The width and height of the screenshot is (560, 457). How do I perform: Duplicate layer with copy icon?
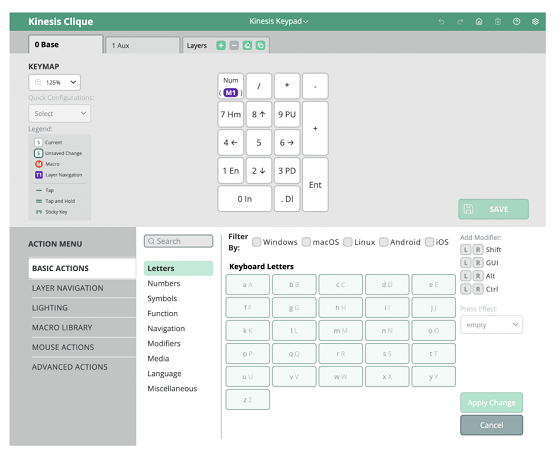point(261,45)
